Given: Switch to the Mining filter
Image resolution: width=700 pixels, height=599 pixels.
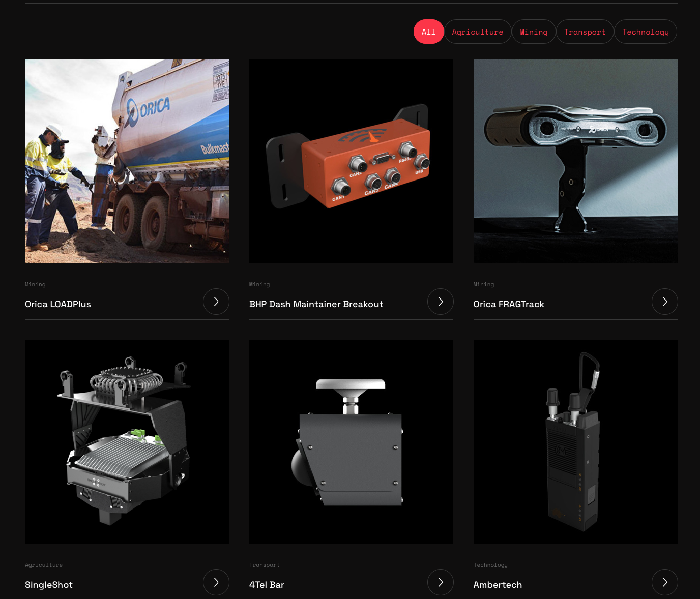Looking at the screenshot, I should pos(533,32).
